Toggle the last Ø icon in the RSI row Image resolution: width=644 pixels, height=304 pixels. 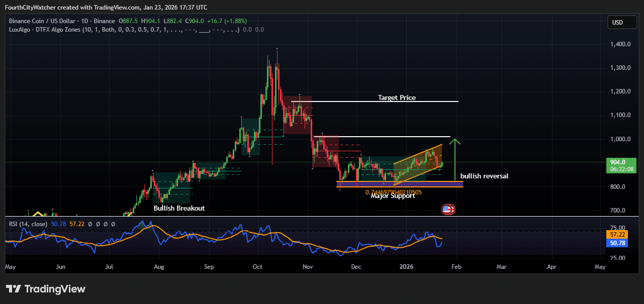[x=113, y=224]
